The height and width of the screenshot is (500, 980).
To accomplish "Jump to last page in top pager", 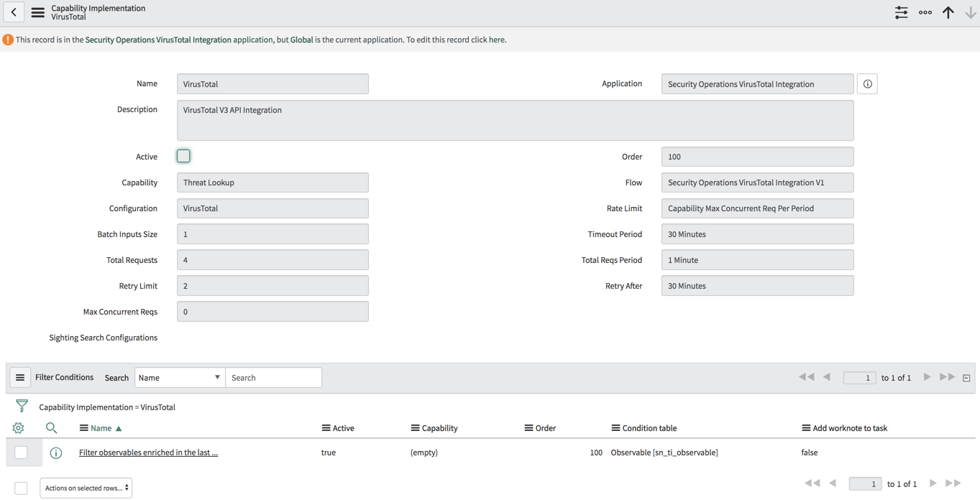I will click(948, 377).
